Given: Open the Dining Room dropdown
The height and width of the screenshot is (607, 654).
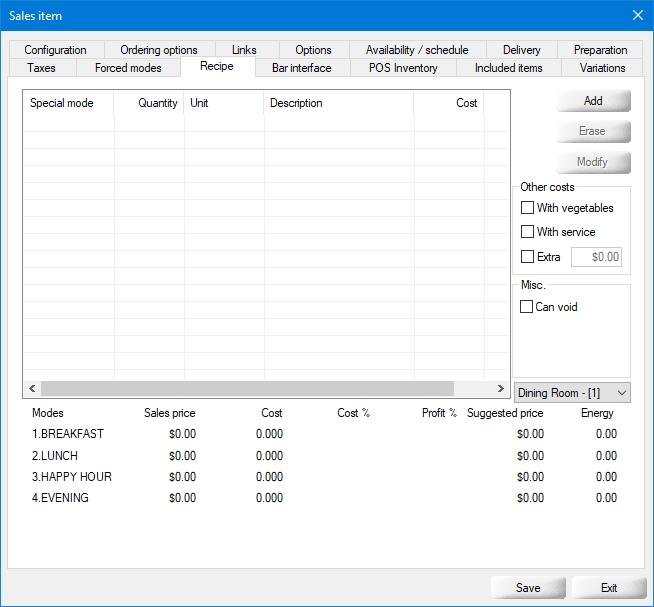Looking at the screenshot, I should coord(572,393).
